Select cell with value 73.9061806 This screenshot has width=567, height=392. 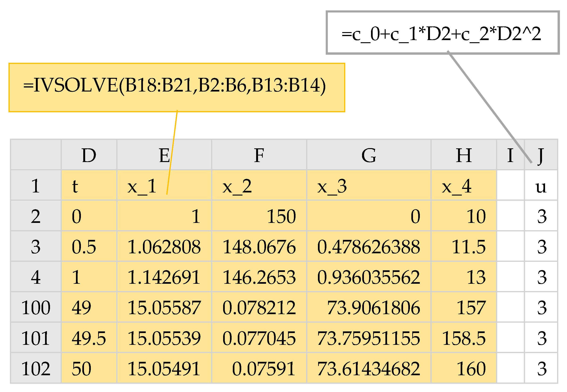[x=369, y=308]
